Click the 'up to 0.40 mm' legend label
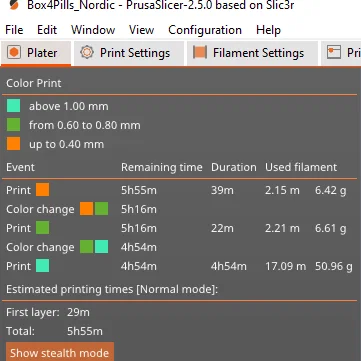Screen dimensions: 361x361 (x=66, y=144)
